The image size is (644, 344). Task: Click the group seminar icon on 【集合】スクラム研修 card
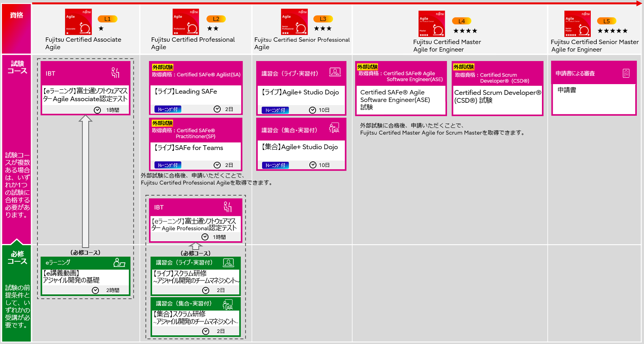[228, 304]
